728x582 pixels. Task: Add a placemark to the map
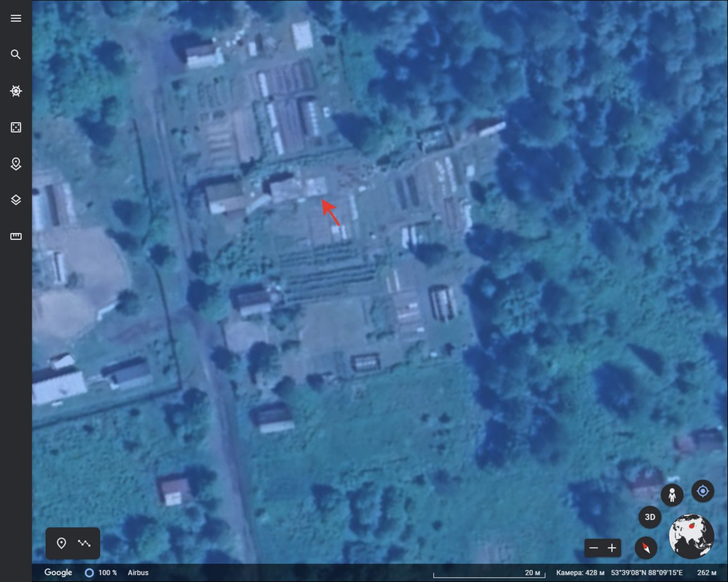point(61,543)
